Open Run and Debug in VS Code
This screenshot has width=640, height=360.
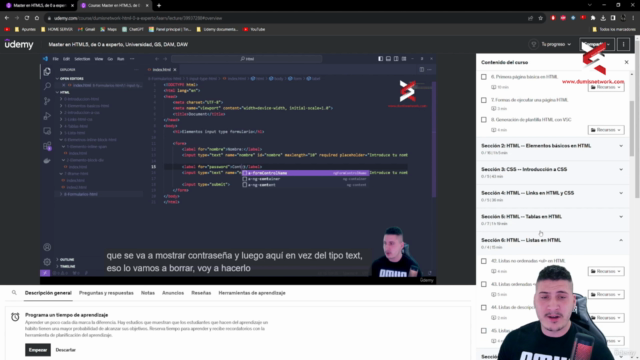click(47, 116)
